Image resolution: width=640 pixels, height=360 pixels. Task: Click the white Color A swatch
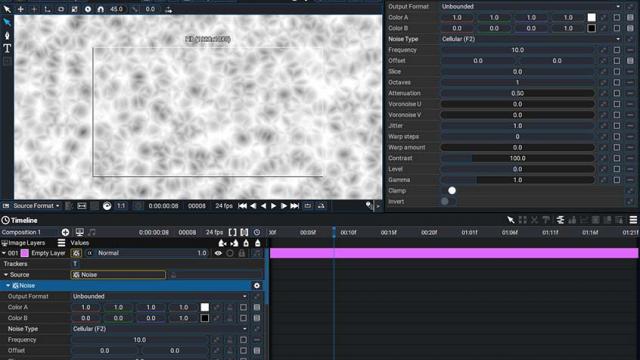tap(591, 17)
